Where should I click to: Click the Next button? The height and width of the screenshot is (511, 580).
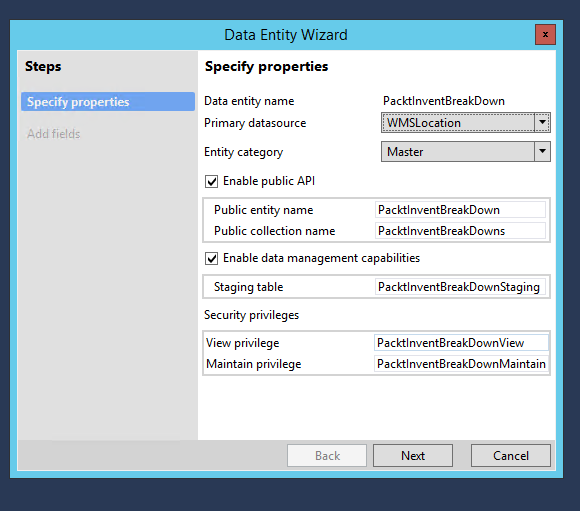pos(413,455)
